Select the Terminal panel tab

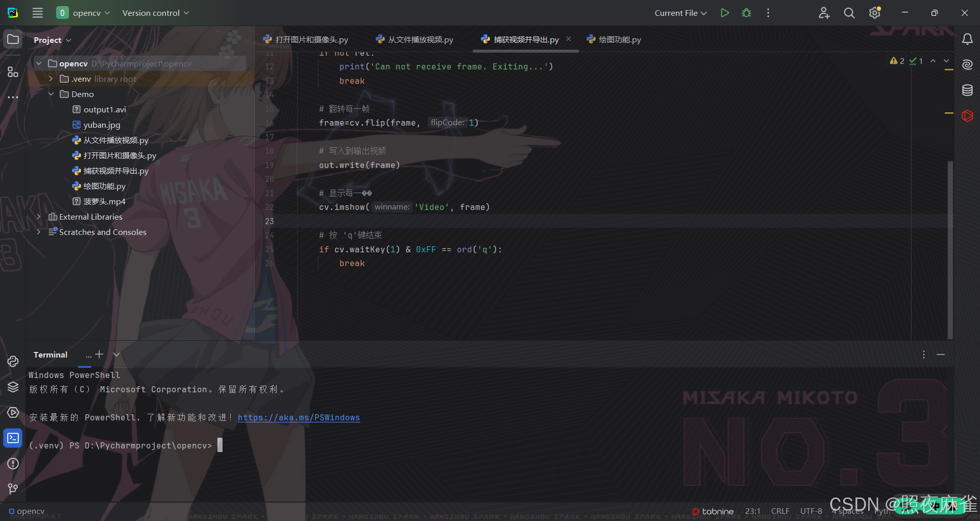pos(51,354)
